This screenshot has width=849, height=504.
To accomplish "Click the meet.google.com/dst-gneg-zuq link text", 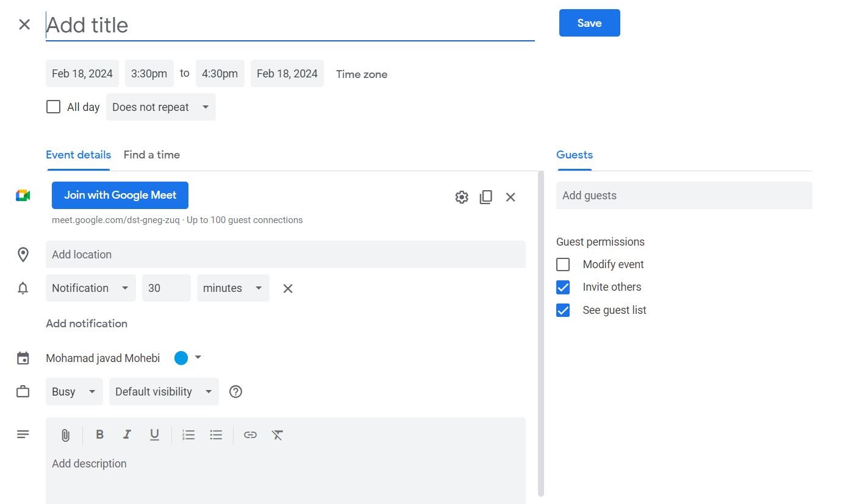I will 116,220.
